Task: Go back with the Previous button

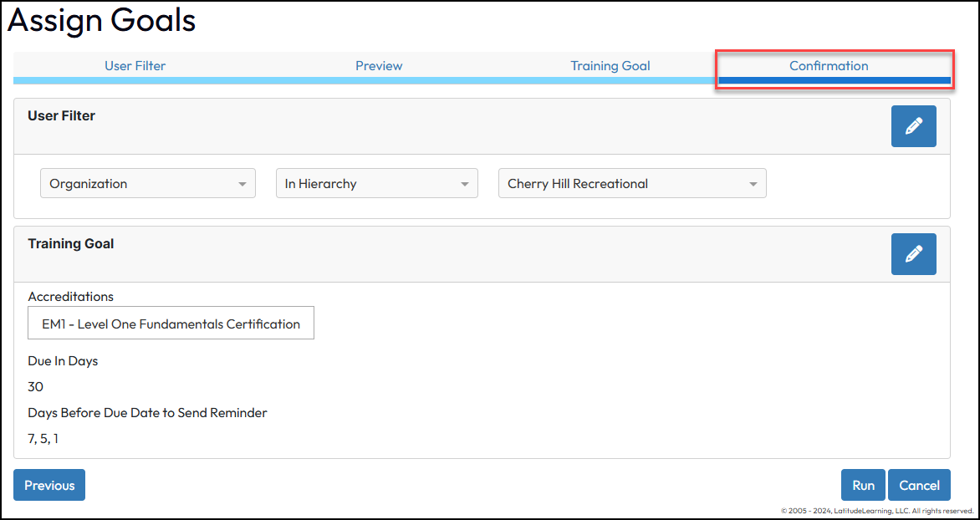Action: (x=49, y=485)
